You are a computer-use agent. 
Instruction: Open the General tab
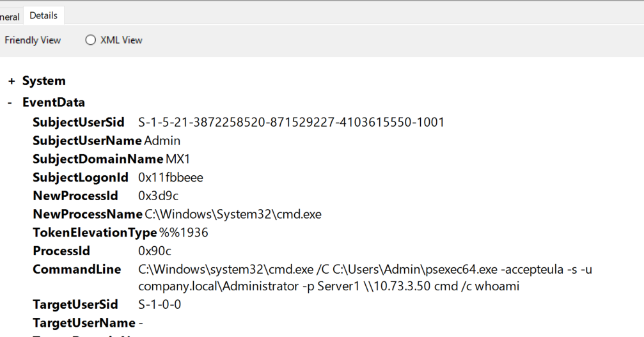coord(10,17)
